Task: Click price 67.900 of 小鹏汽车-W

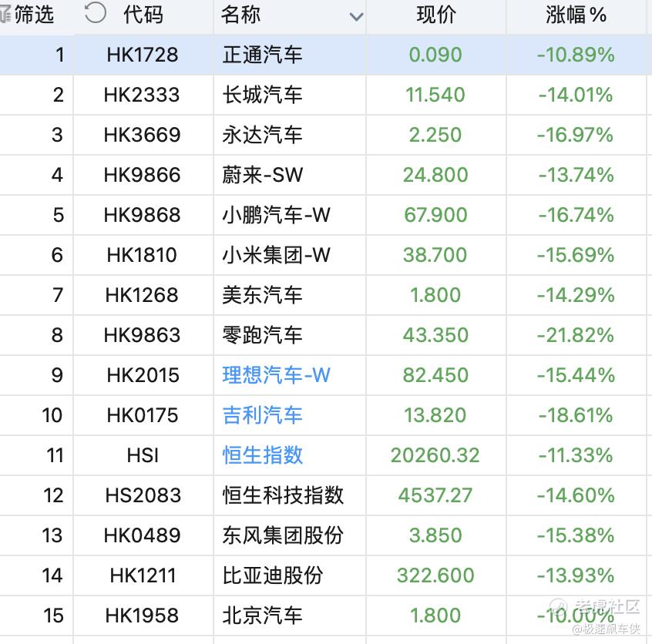Action: 435,215
